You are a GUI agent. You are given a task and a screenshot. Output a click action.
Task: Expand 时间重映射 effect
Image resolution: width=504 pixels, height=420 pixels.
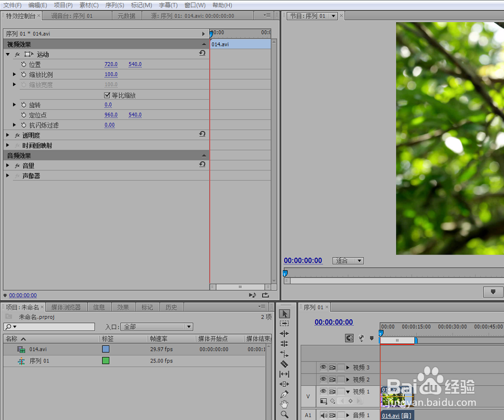(x=8, y=145)
